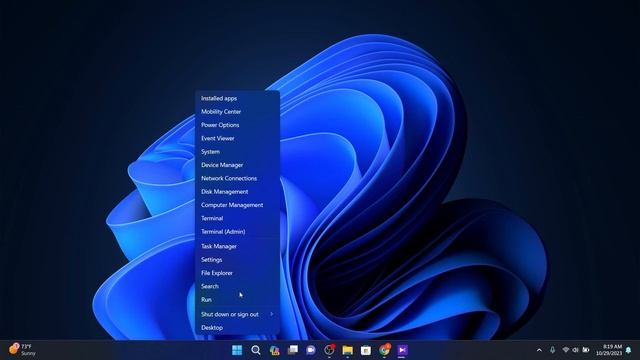
Task: Show hidden tray icons chevron
Action: point(539,350)
